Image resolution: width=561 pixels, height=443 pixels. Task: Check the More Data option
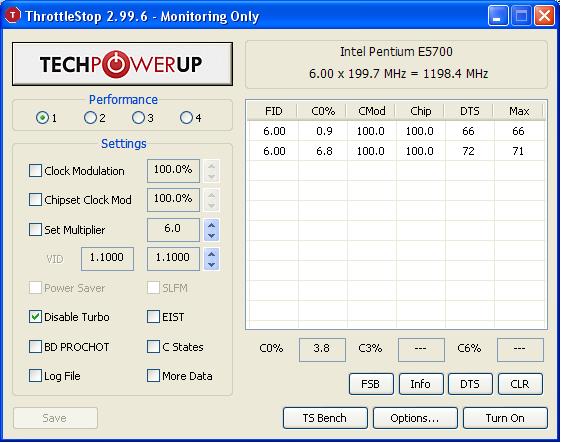pos(153,376)
